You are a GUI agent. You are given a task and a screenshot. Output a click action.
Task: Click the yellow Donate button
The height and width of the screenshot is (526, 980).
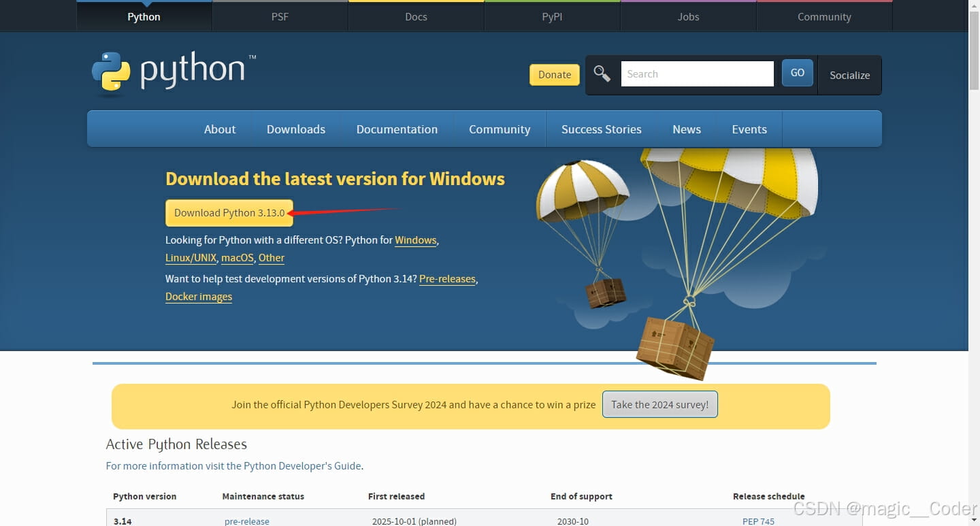[555, 75]
